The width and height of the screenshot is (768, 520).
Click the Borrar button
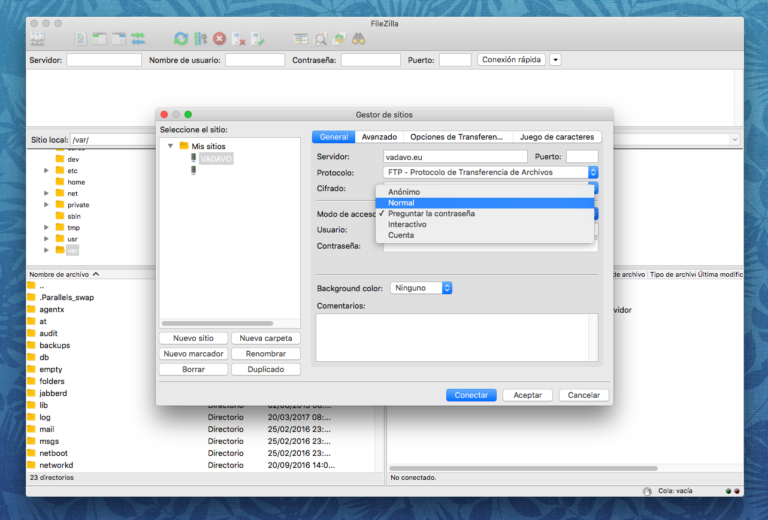coord(193,369)
